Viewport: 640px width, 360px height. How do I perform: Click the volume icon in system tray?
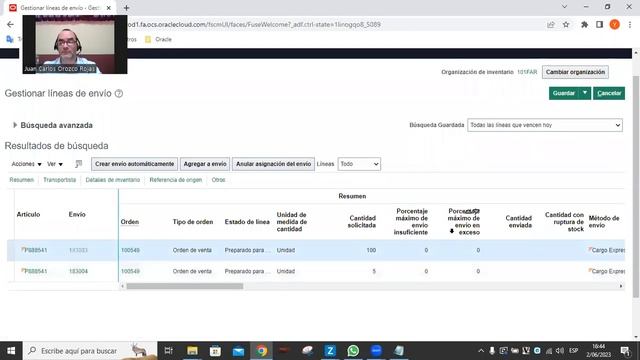click(560, 351)
